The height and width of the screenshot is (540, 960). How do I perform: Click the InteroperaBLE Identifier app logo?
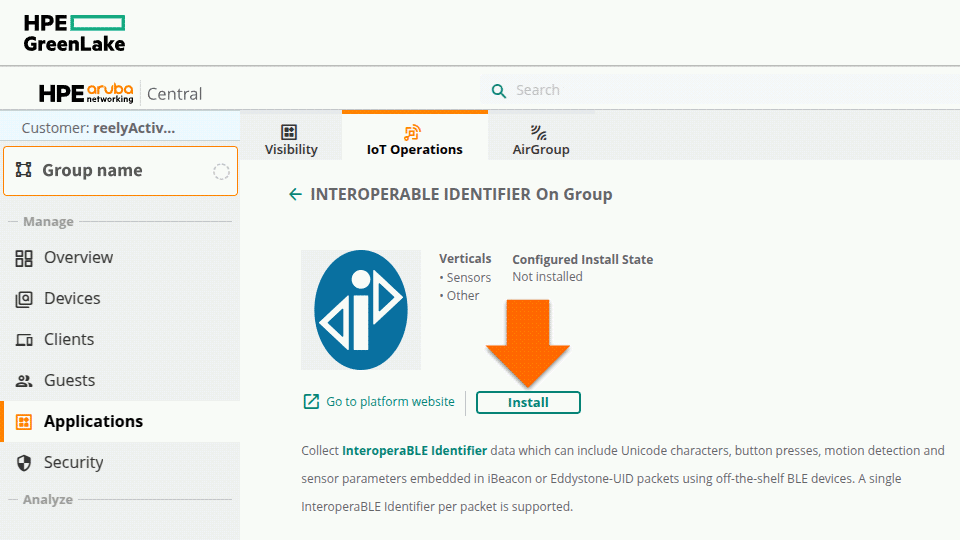361,310
